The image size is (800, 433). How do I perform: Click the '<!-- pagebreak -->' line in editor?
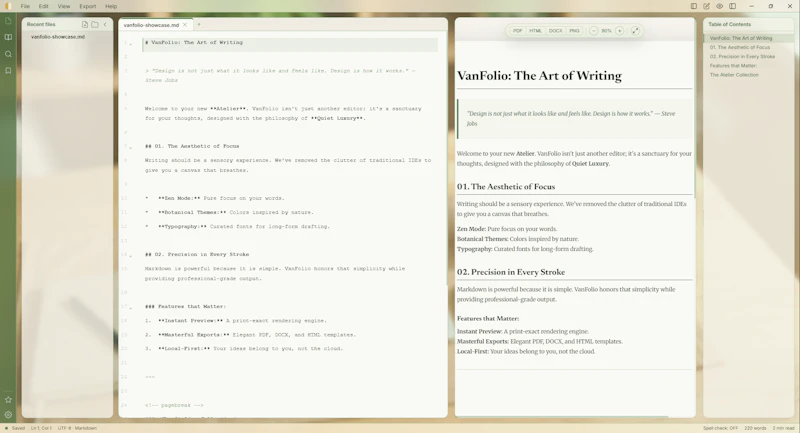pyautogui.click(x=174, y=405)
